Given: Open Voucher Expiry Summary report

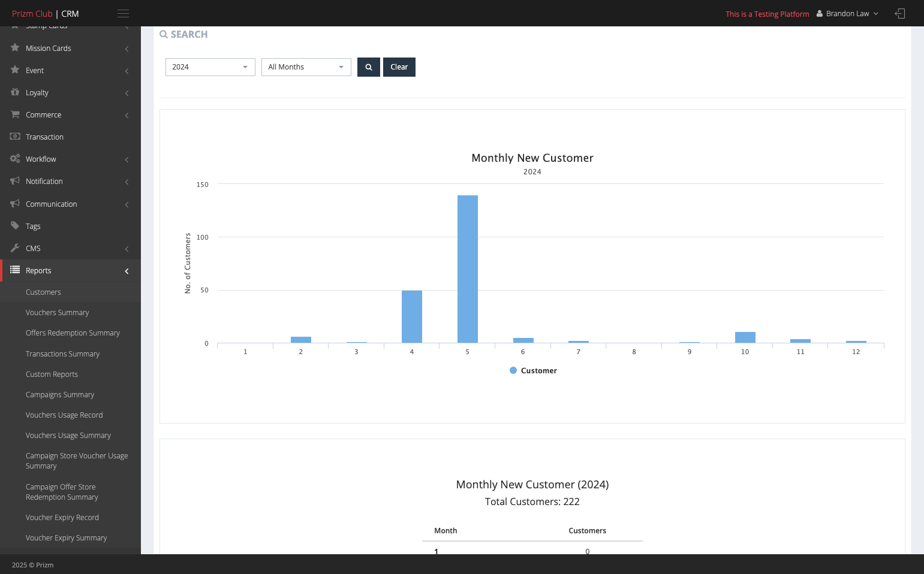Looking at the screenshot, I should click(x=67, y=538).
